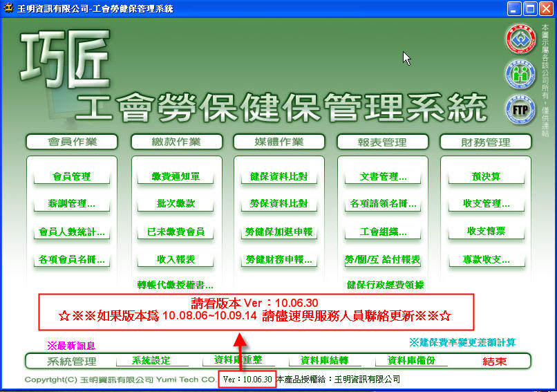
Task: Click the ※最新訊息 link
Action: pyautogui.click(x=71, y=346)
